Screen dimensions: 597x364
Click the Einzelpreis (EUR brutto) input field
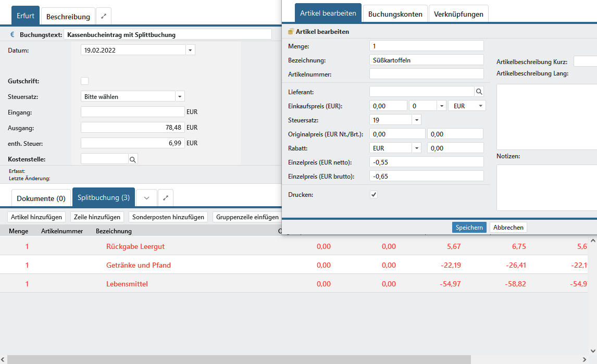(426, 176)
